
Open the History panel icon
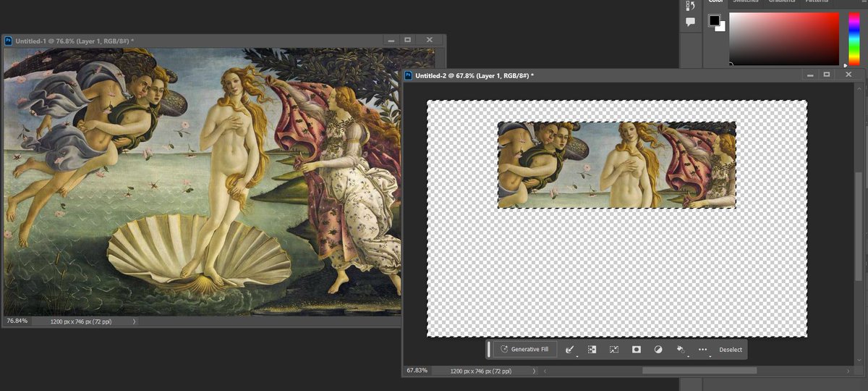tap(690, 5)
